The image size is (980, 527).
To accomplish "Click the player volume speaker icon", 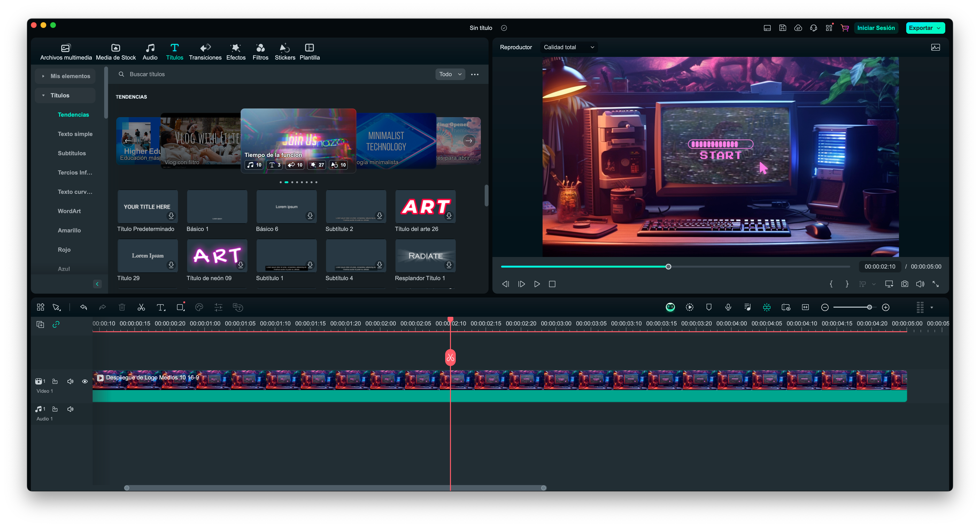I will click(x=920, y=284).
